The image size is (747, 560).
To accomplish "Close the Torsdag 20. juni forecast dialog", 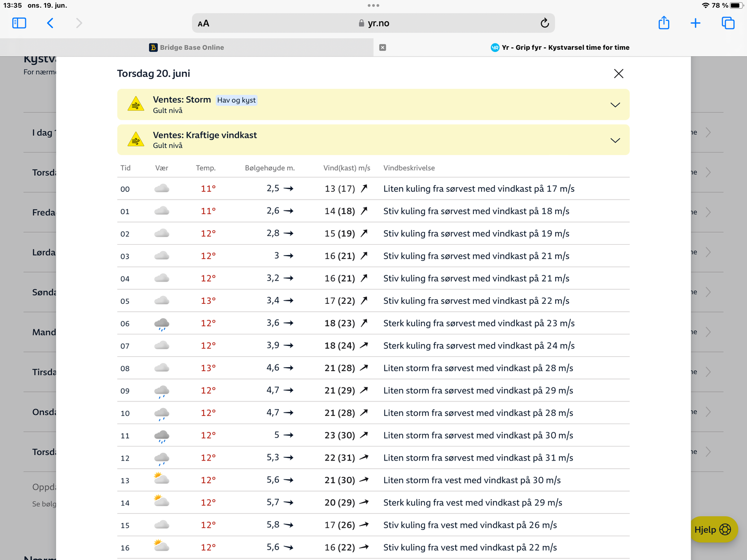I will (618, 74).
